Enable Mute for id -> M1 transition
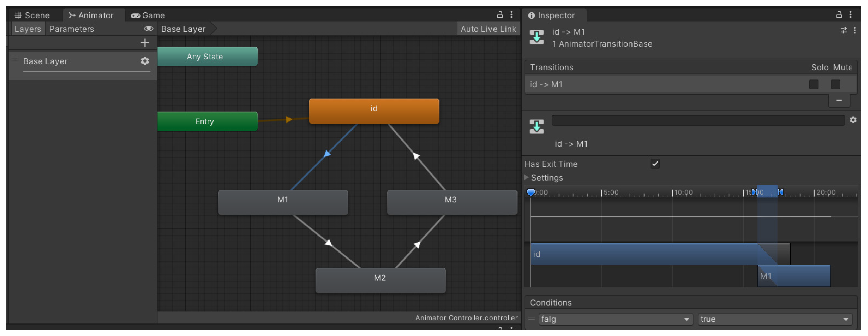Screen dimensions: 868x336 point(835,84)
